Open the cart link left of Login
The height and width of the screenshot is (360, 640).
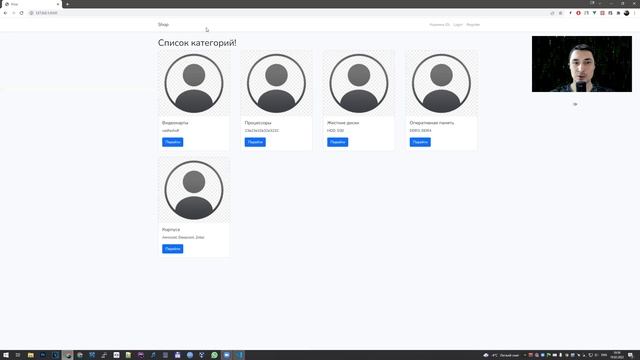coord(440,24)
